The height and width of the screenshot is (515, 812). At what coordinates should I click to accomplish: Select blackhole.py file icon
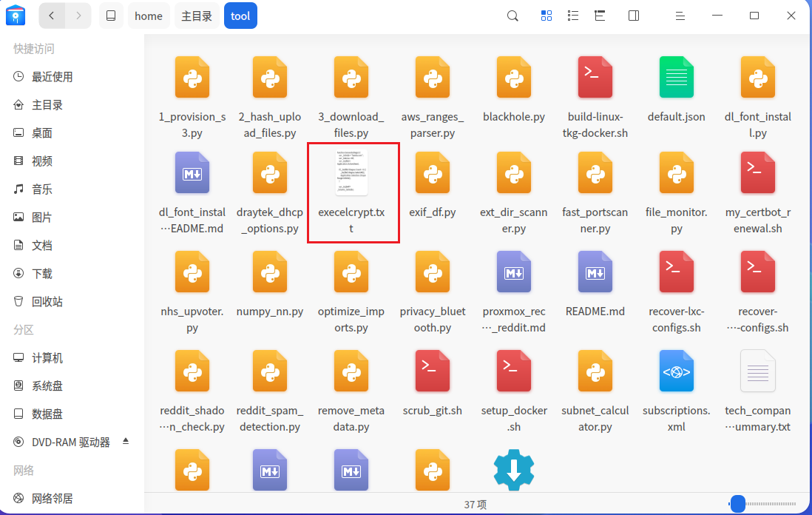[514, 78]
